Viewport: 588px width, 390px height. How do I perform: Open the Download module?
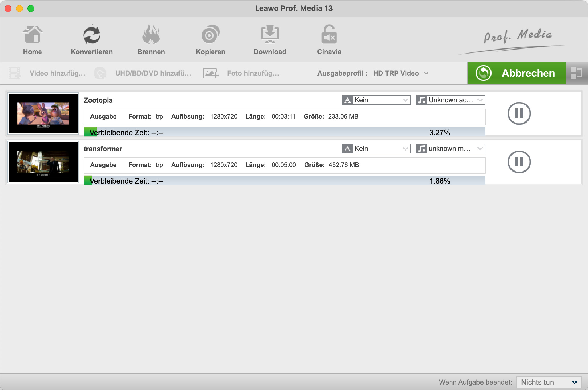coord(270,34)
